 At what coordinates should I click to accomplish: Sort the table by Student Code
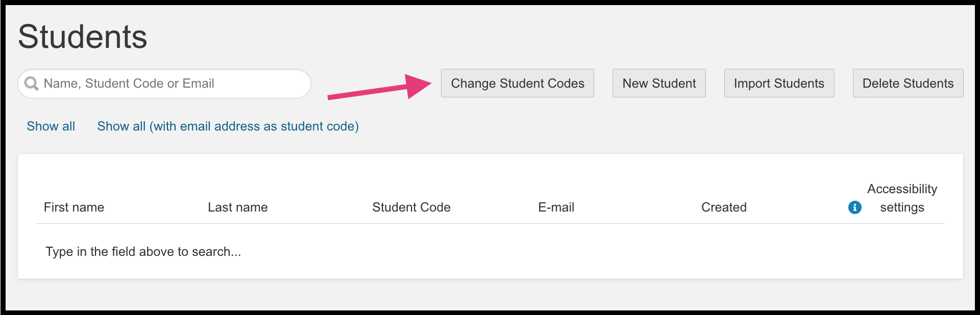point(411,207)
